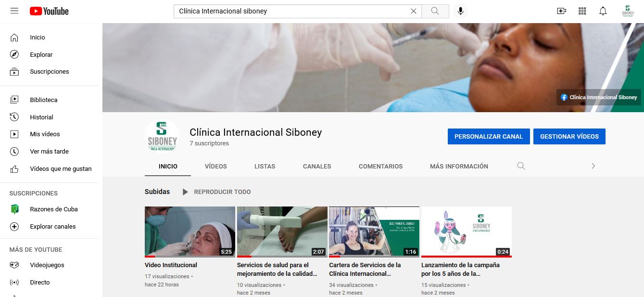Clear the search box text

413,11
